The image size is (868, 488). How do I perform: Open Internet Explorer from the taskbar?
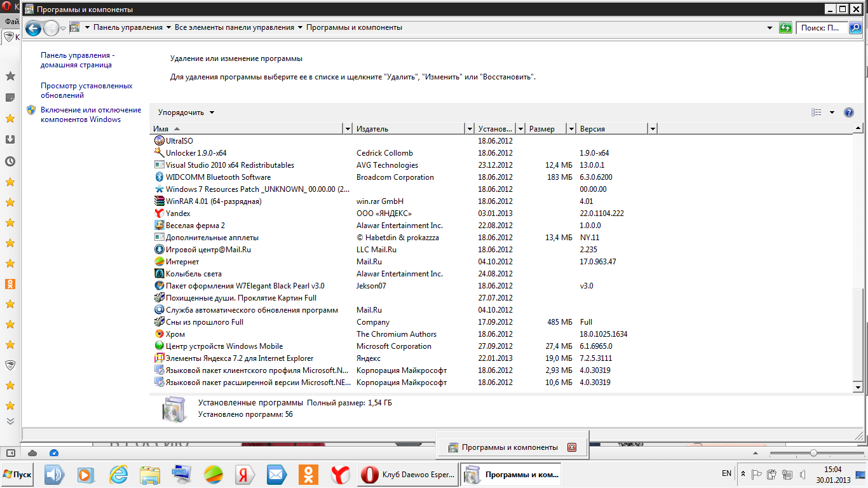(119, 474)
